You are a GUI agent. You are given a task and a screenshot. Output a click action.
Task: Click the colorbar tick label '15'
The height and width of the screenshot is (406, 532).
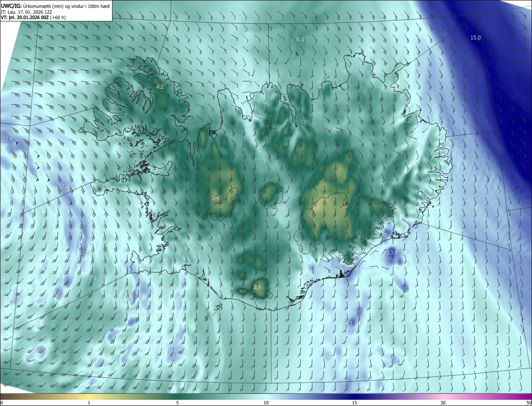[355, 403]
